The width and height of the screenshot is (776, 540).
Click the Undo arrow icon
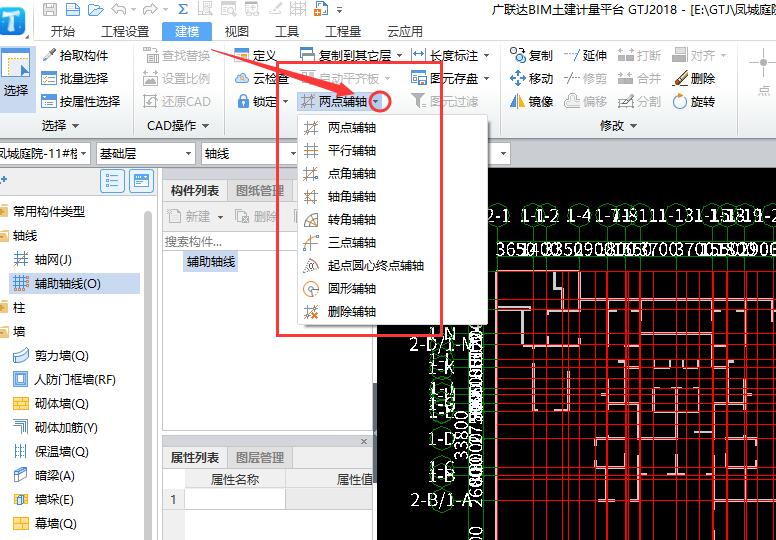coord(119,9)
